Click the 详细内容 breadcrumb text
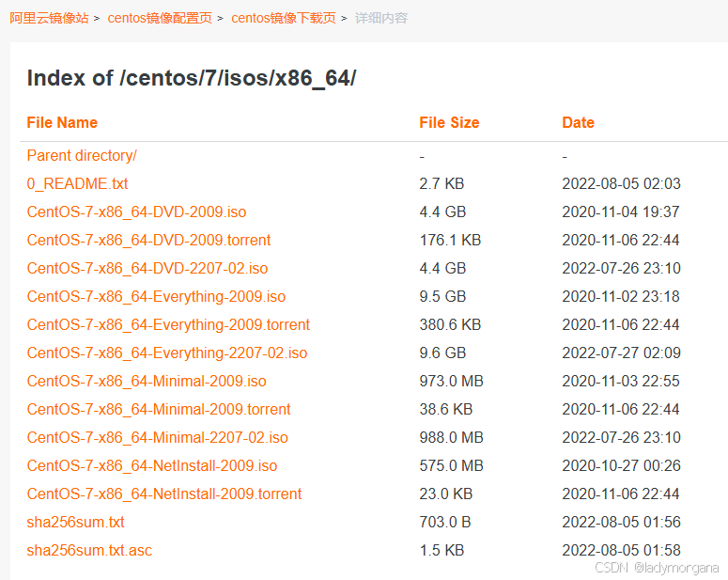Image resolution: width=728 pixels, height=580 pixels. pyautogui.click(x=381, y=18)
